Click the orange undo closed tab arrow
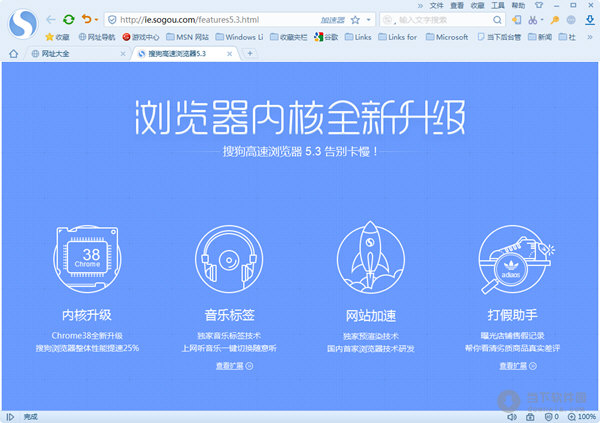Screen dimensions: 600x423 86,19
